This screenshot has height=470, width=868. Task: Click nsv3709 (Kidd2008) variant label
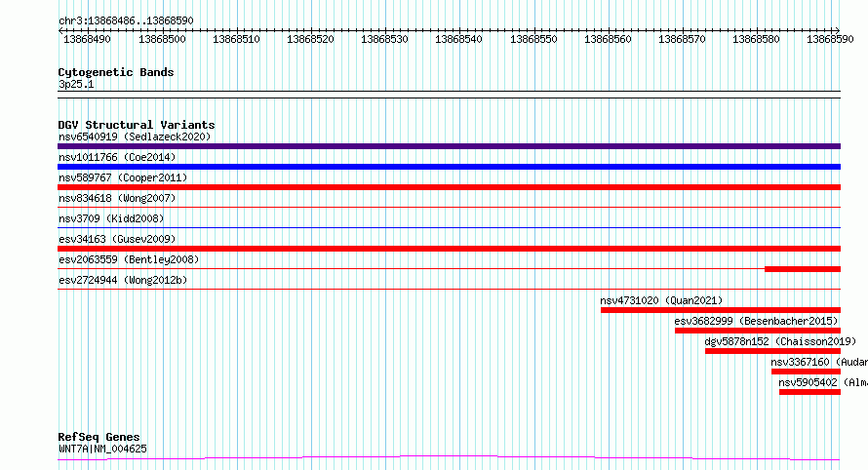click(111, 218)
